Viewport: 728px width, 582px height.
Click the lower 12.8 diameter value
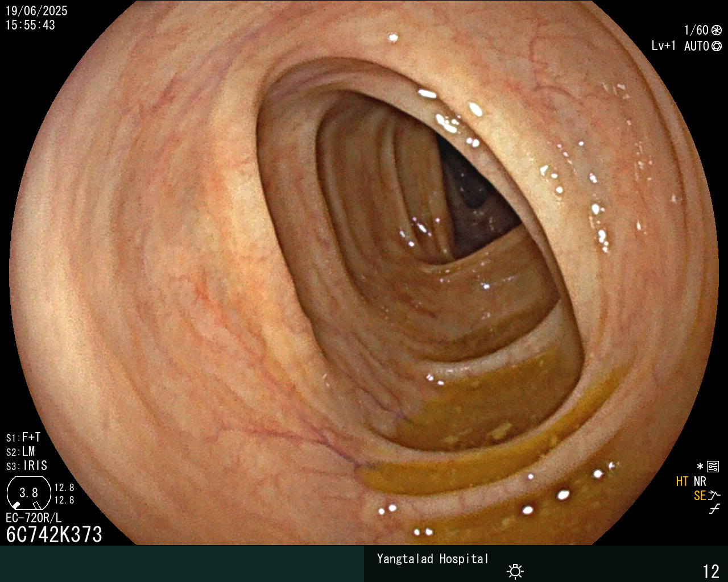click(64, 500)
